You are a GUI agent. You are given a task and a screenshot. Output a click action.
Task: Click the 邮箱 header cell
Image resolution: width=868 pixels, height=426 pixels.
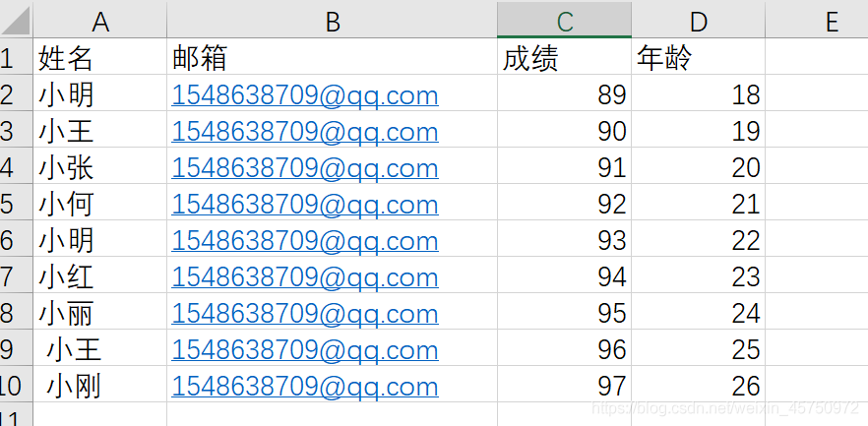coord(200,59)
